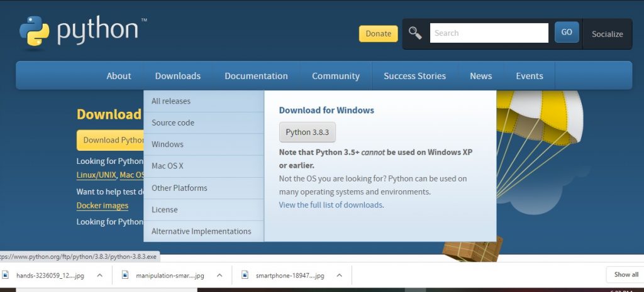Open hands-3236059 downloaded jpg file
Image resolution: width=644 pixels, height=292 pixels.
tap(50, 276)
